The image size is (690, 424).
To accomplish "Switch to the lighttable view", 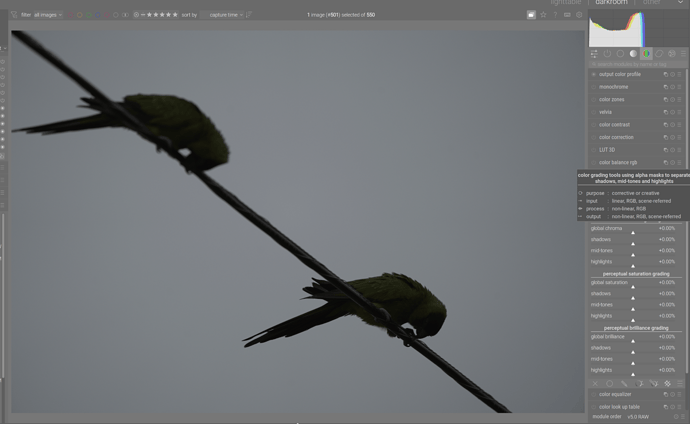I will coord(565,3).
